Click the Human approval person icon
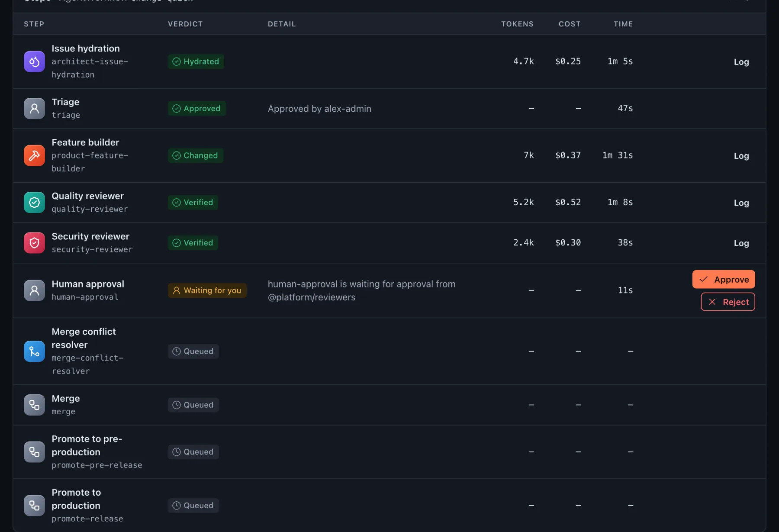This screenshot has height=532, width=779. (34, 290)
